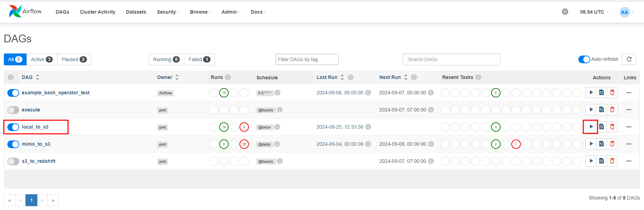Image resolution: width=644 pixels, height=210 pixels.
Task: Show info for Last Run column
Action: point(351,77)
